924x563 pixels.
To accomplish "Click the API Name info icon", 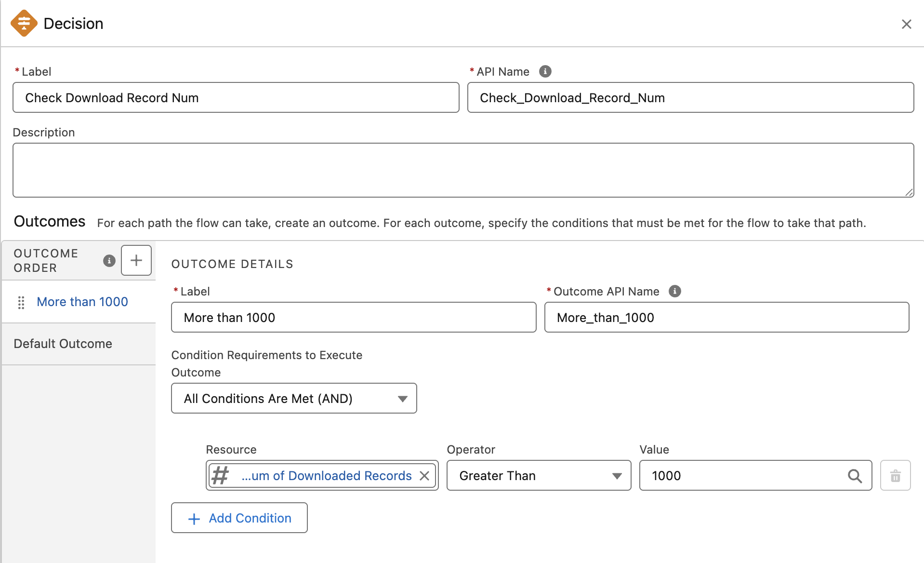I will (x=545, y=71).
